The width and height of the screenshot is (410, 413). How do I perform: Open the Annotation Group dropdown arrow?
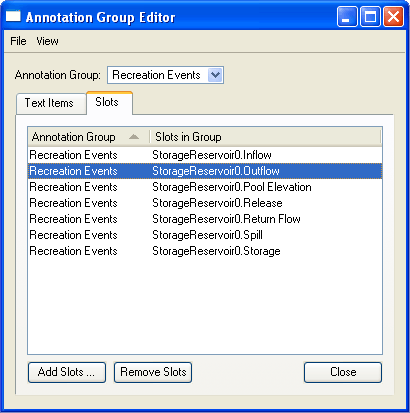pos(215,75)
